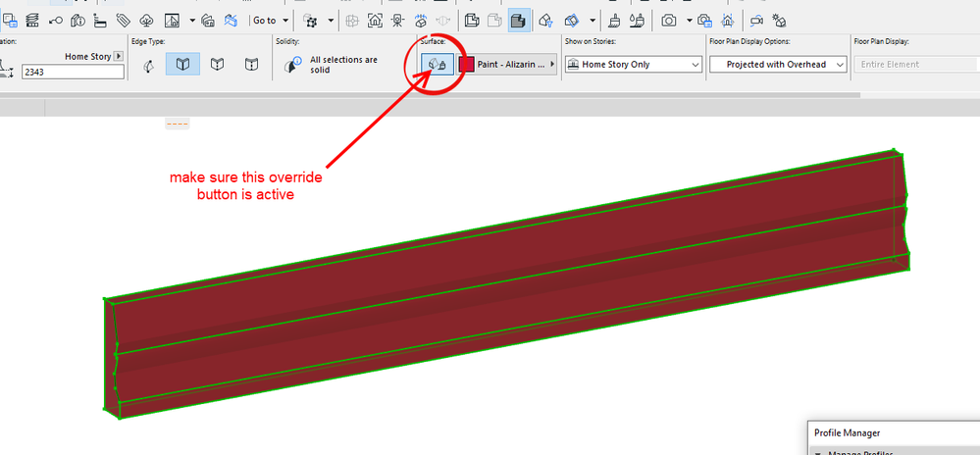Click the tree object icon
980x455 pixels.
pyautogui.click(x=146, y=21)
